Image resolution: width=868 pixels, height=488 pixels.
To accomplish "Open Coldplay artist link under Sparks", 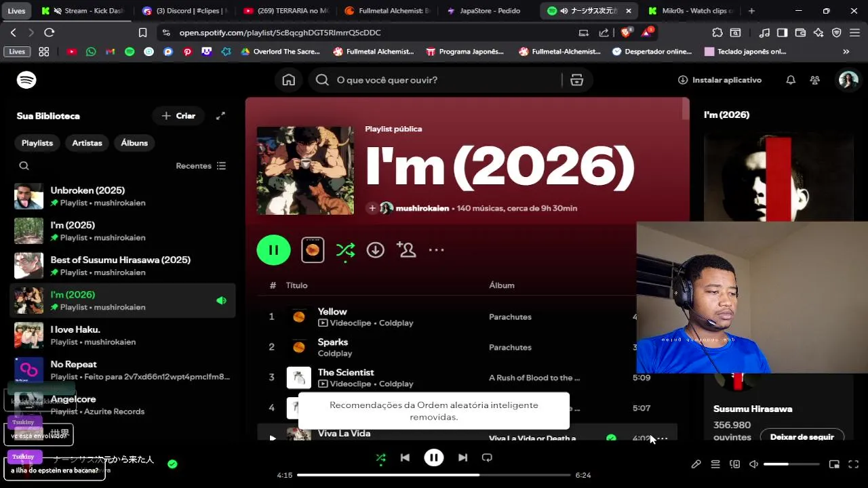I will coord(335,353).
